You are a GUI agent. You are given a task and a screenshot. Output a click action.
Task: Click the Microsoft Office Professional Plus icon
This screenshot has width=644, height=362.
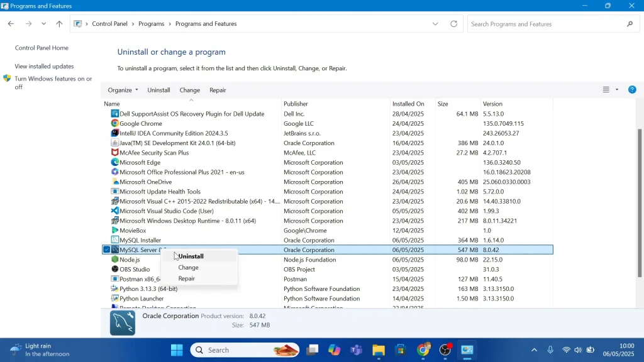click(114, 172)
